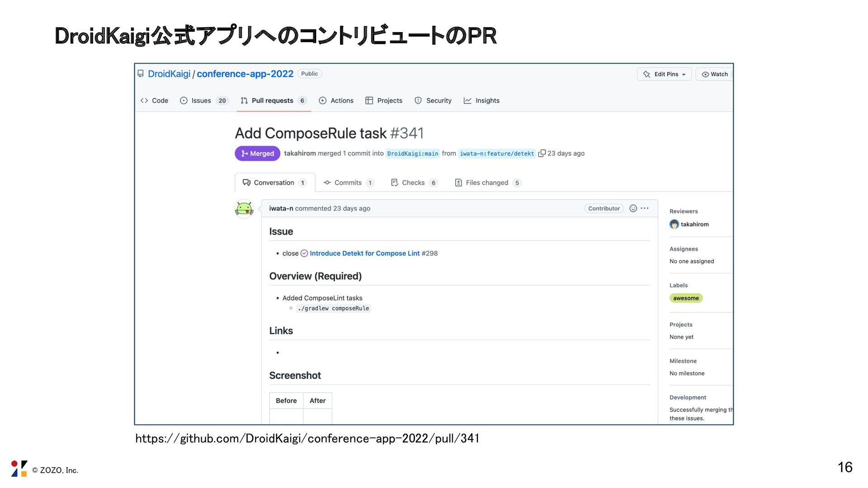Open the emoji reaction smiley icon

click(633, 208)
